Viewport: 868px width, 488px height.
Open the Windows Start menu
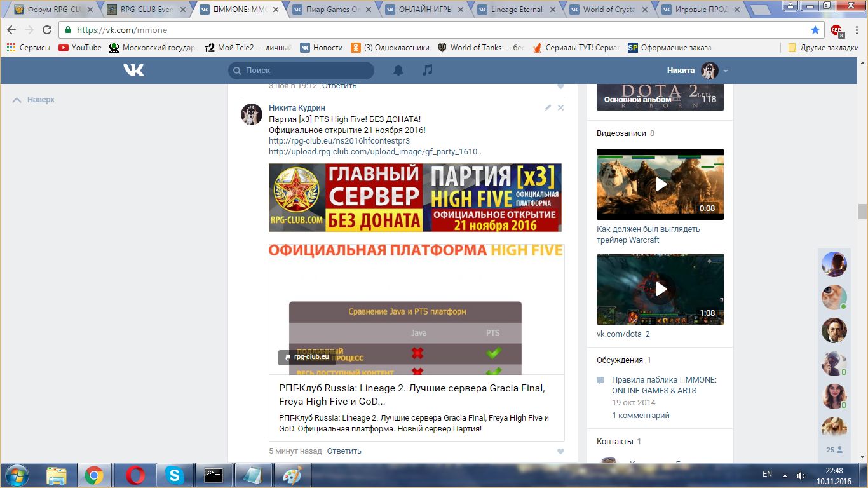click(x=17, y=475)
